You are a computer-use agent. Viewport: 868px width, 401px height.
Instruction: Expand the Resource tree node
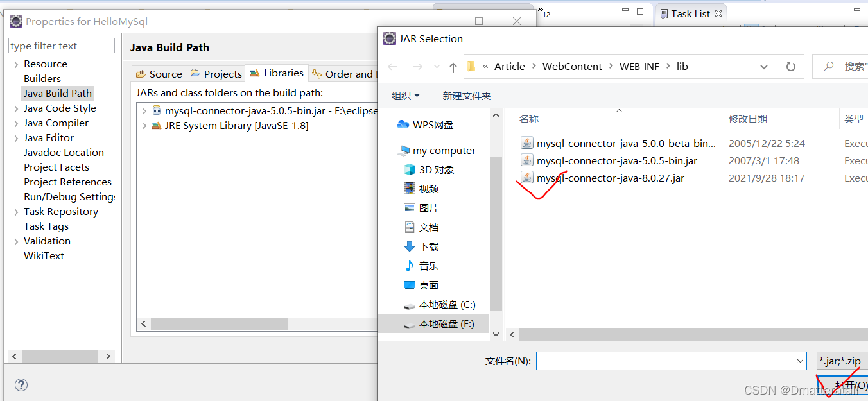point(16,64)
